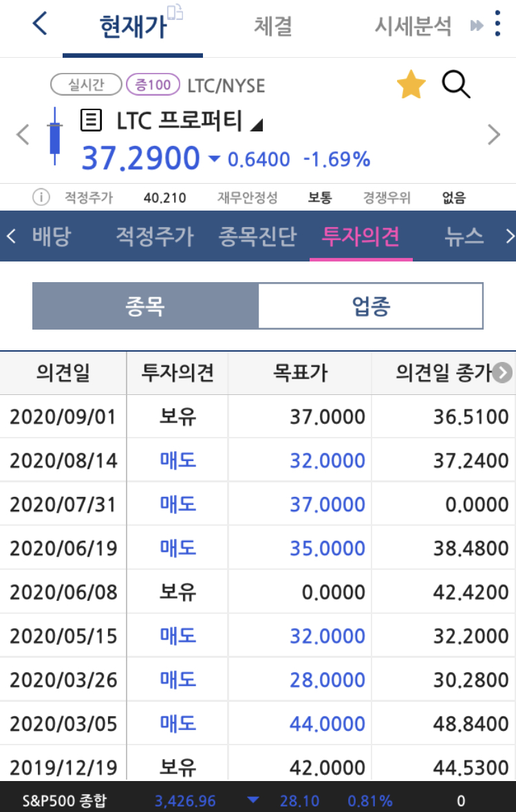Select the 2020/09/01 opinion row
Viewport: 516px width, 812px height.
[258, 417]
